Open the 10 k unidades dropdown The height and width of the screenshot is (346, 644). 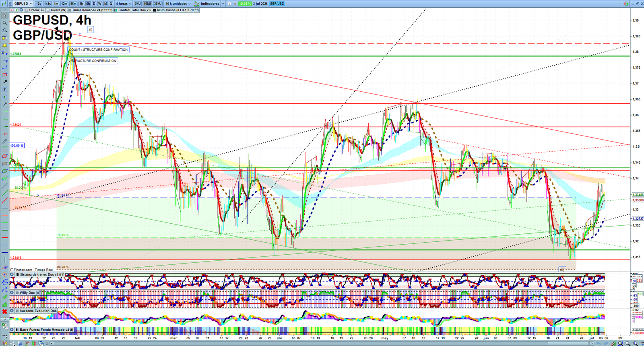(x=178, y=4)
